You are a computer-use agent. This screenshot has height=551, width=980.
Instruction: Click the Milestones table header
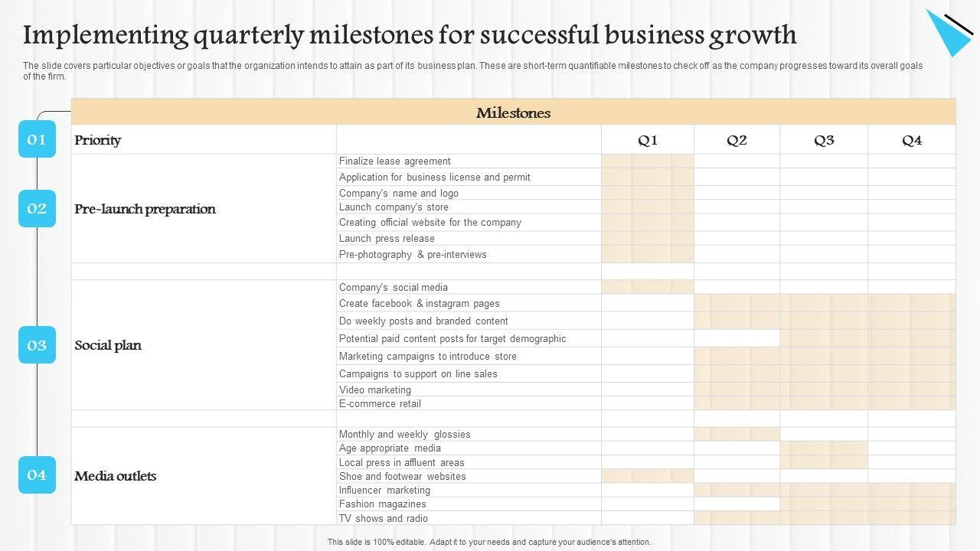tap(513, 112)
